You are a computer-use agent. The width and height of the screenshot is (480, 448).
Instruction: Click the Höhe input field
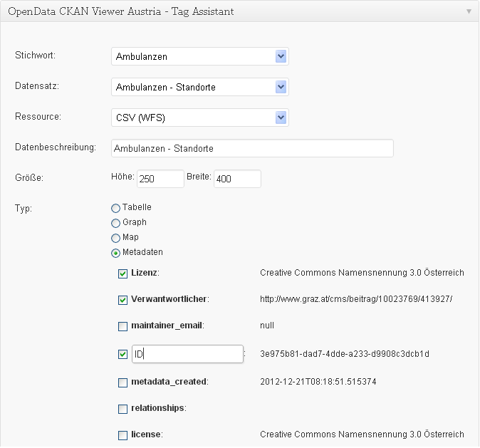[160, 179]
